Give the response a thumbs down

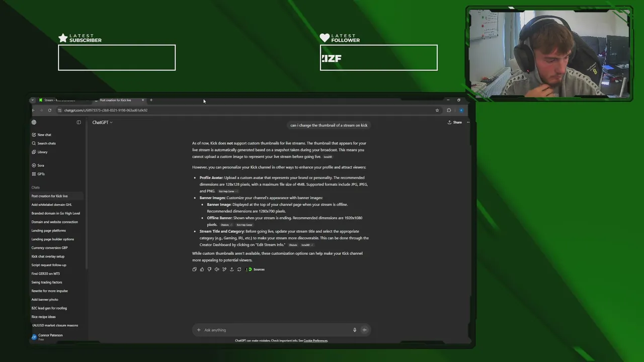(209, 269)
